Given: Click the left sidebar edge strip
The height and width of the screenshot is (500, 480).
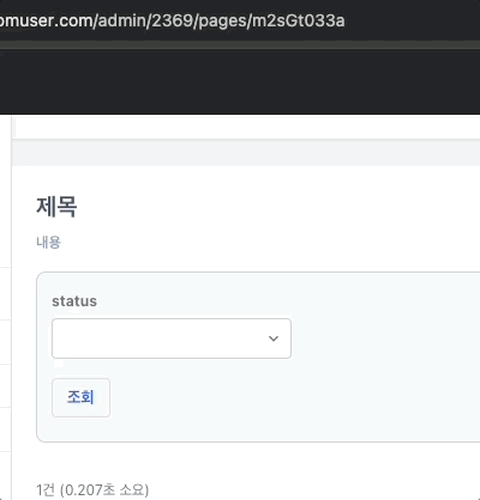Looking at the screenshot, I should point(5,307).
